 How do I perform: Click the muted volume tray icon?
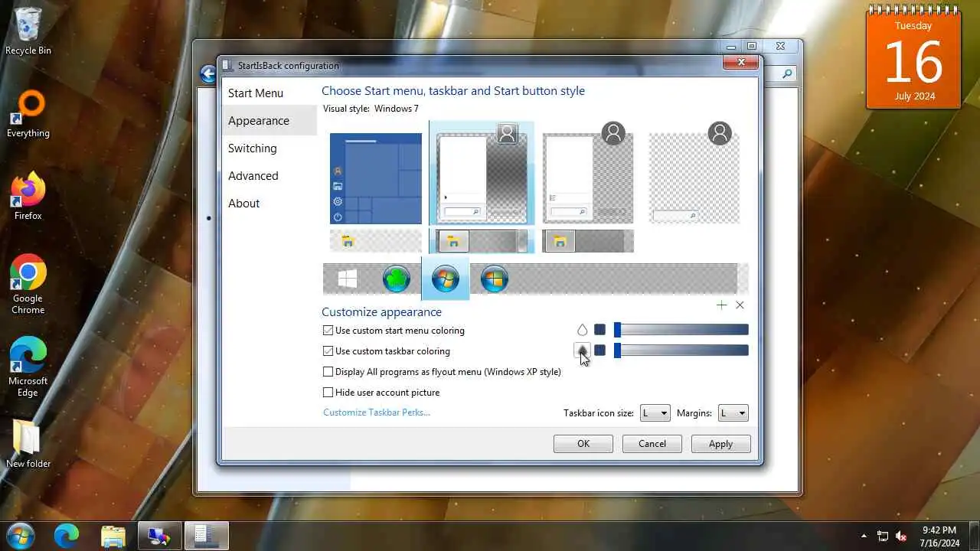(x=901, y=536)
